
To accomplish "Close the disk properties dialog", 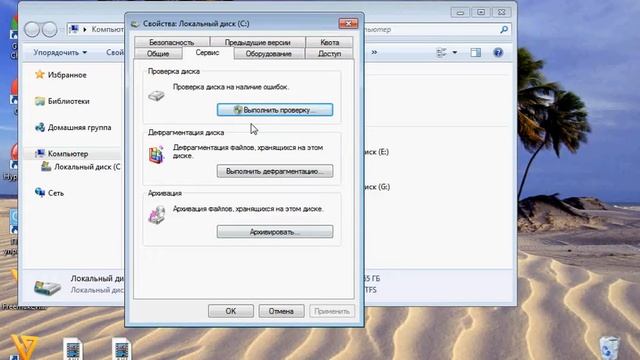I will [348, 24].
